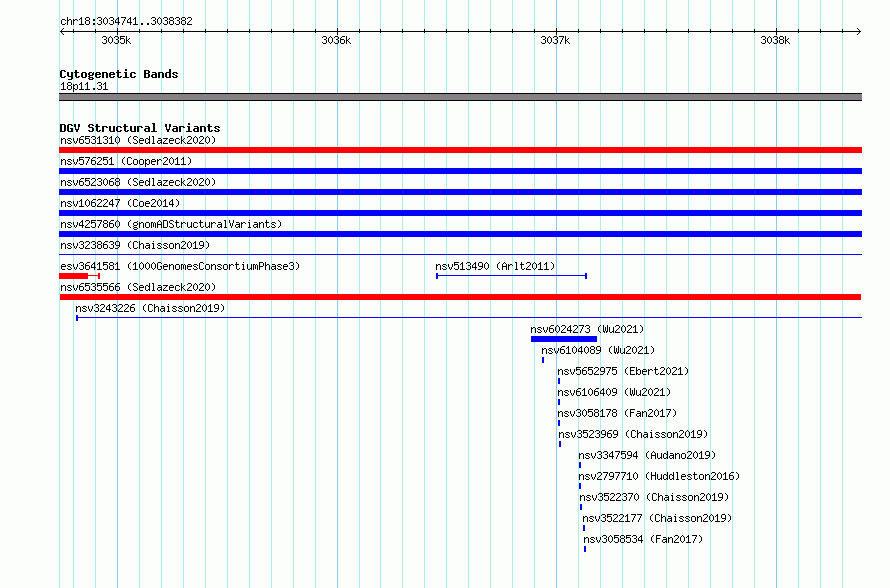
Task: Open nsv1062247 (Coe2014) variant label
Action: [120, 203]
